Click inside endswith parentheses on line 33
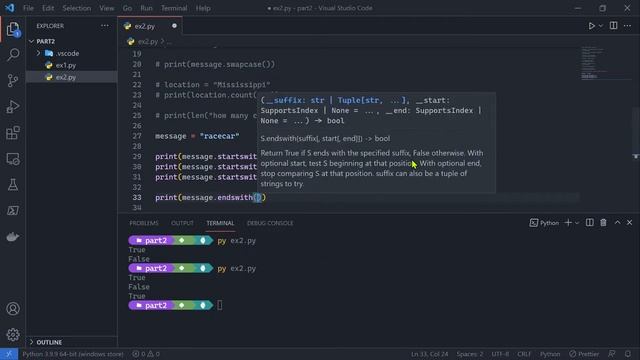 [258, 198]
